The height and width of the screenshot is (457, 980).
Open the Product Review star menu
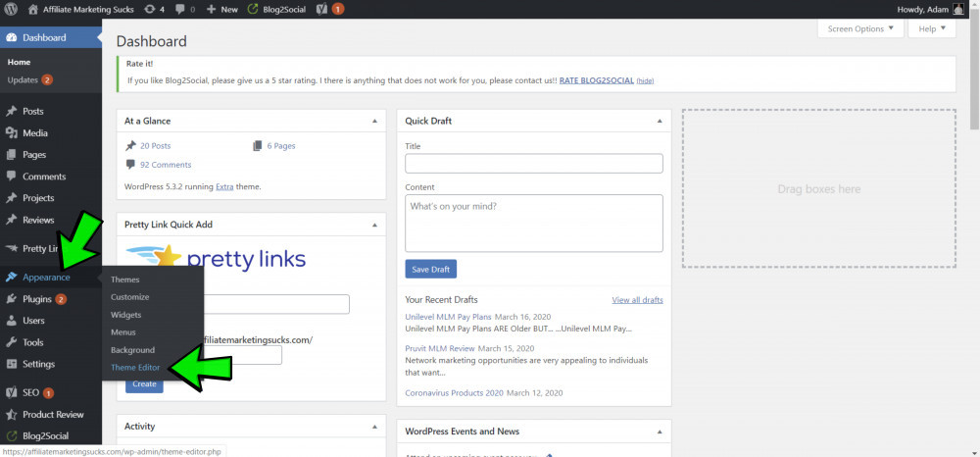click(x=51, y=415)
